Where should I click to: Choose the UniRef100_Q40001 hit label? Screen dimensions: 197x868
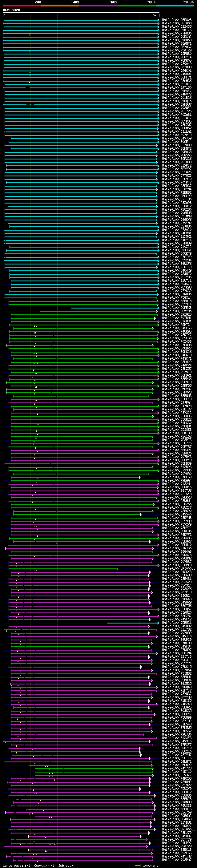click(176, 74)
